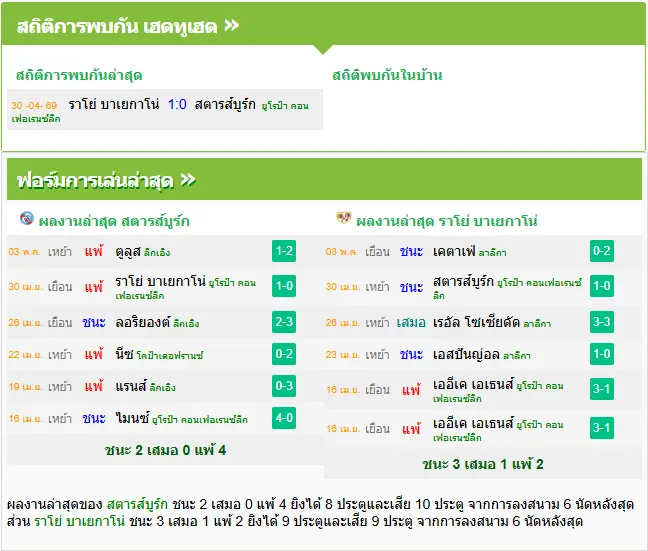Click the 1-2 score badge for ตูลูส
The width and height of the screenshot is (648, 551).
pos(284,251)
